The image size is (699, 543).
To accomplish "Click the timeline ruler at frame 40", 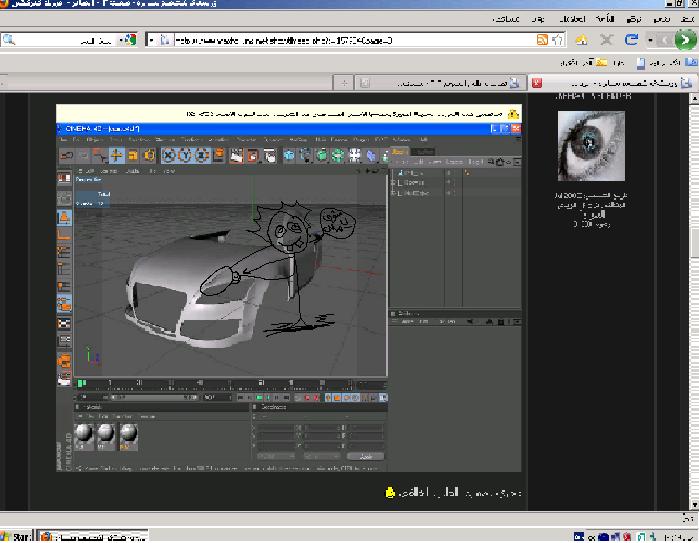I will [x=200, y=383].
